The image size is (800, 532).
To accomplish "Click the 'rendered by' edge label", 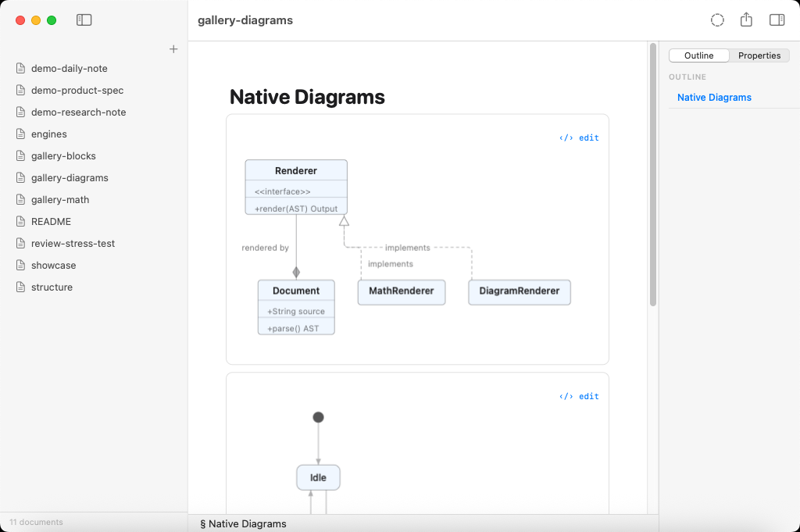I will (x=266, y=248).
